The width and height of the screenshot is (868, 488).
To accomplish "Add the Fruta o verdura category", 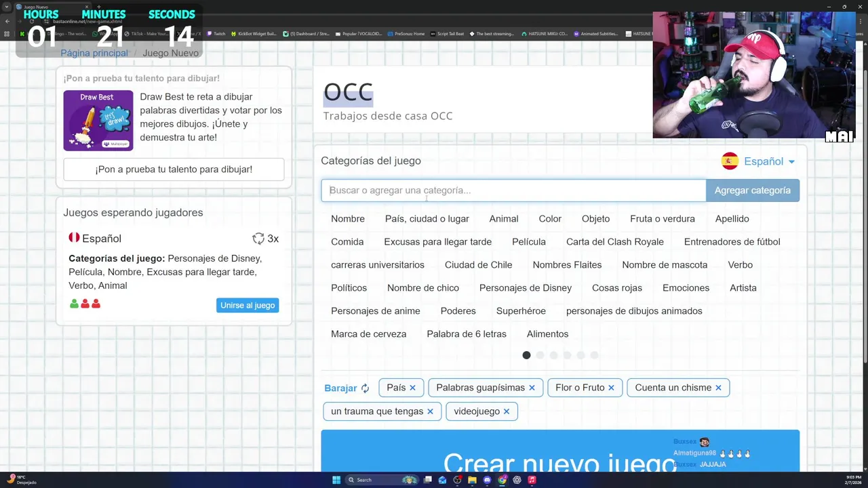I will click(x=663, y=219).
